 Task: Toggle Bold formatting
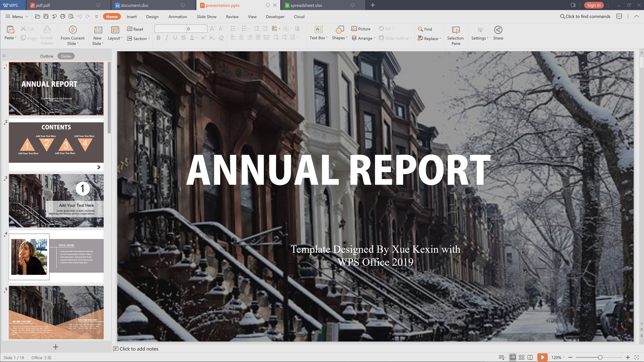(x=158, y=38)
